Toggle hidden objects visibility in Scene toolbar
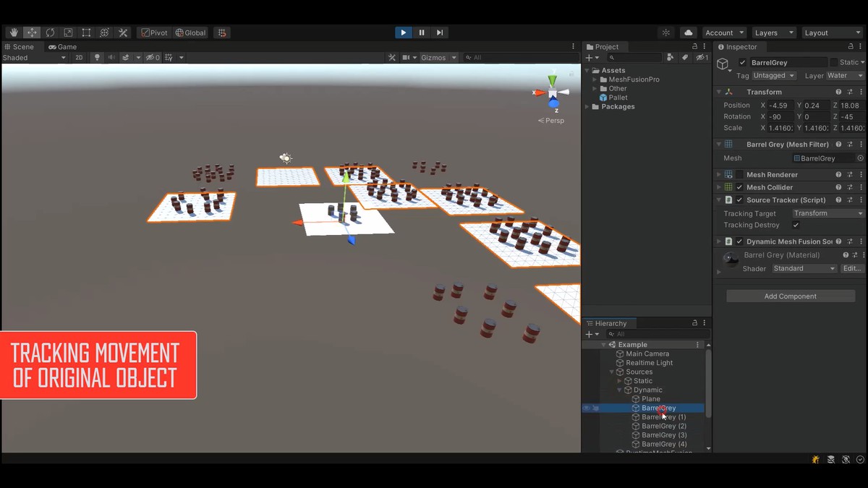The width and height of the screenshot is (868, 488). coord(153,57)
